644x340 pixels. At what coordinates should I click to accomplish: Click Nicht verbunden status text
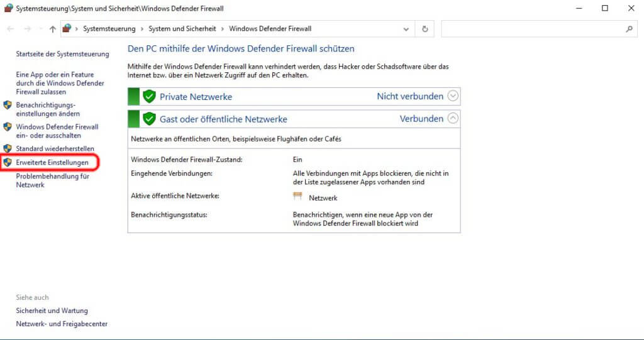pos(410,96)
